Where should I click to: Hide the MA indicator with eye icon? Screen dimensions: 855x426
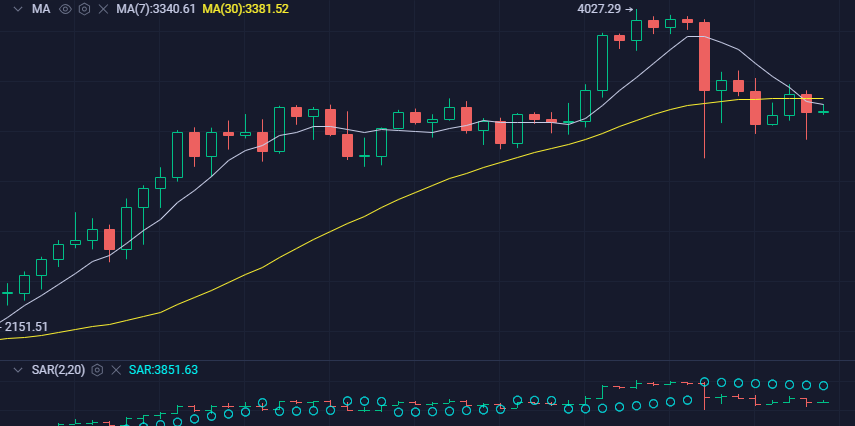tap(65, 9)
